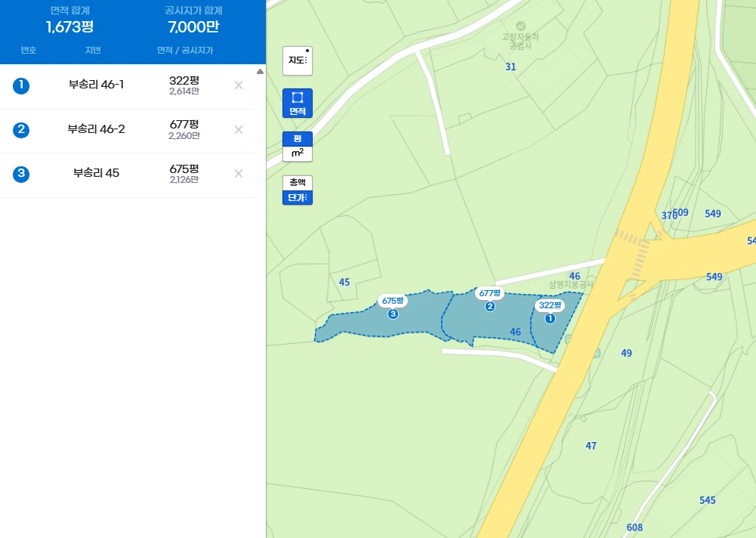Viewport: 756px width, 538px height.
Task: Switch area unit to m²
Action: [298, 153]
